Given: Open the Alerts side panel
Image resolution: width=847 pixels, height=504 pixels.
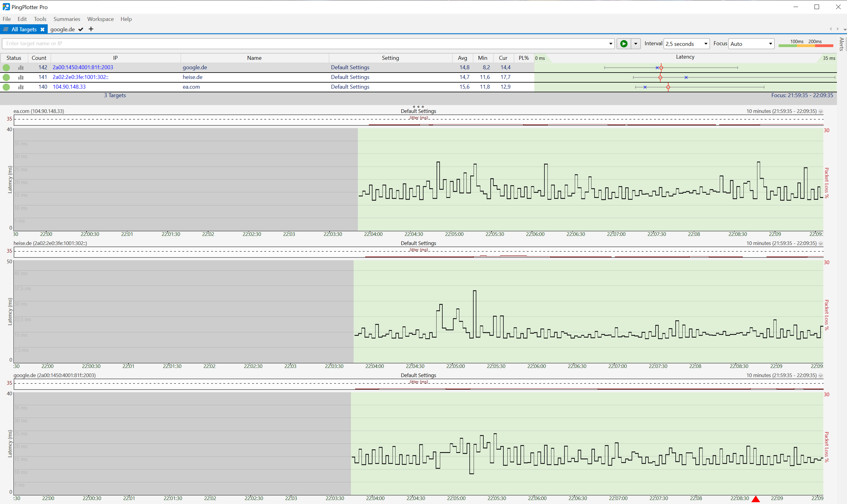Looking at the screenshot, I should tap(841, 44).
